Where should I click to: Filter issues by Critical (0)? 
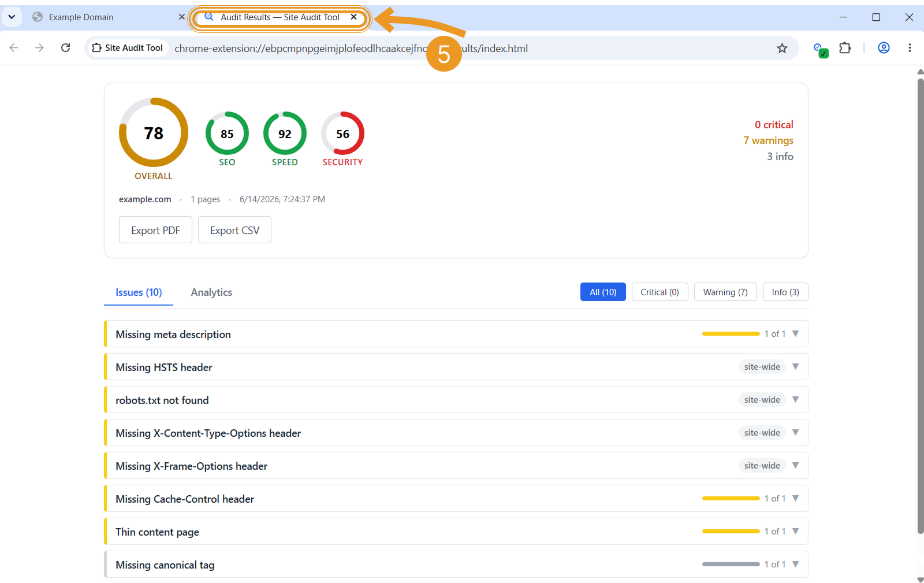(660, 292)
